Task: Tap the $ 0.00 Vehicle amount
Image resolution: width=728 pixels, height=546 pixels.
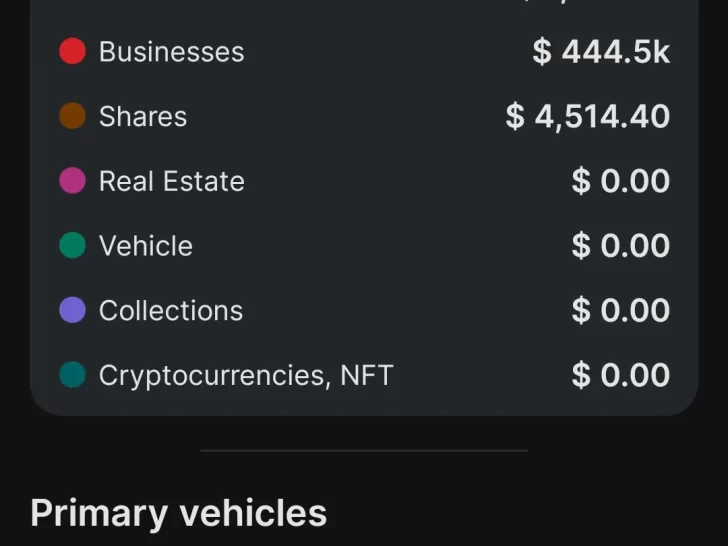Action: pyautogui.click(x=620, y=246)
